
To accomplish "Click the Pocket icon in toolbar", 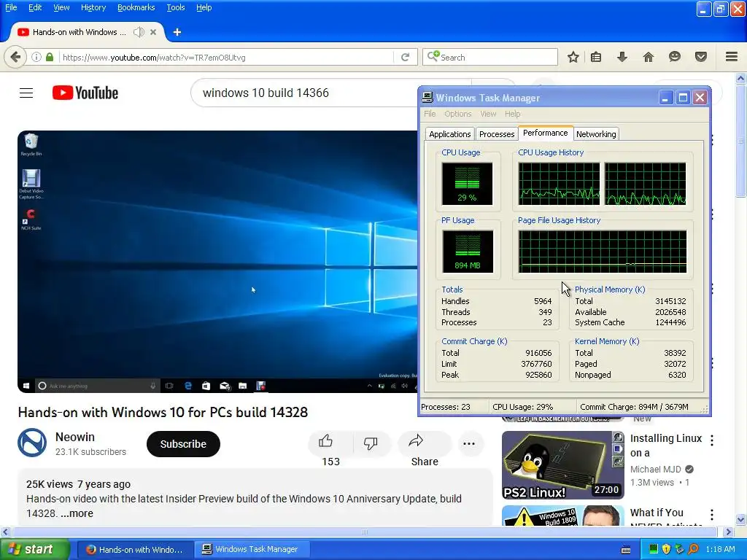I will coord(701,57).
